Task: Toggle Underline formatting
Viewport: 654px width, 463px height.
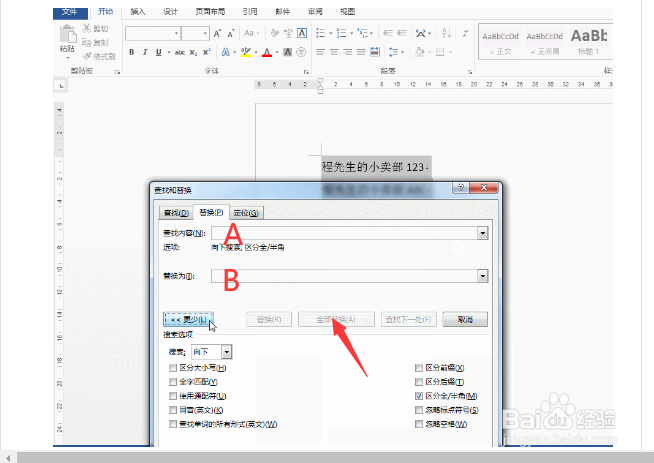Action: [158, 52]
